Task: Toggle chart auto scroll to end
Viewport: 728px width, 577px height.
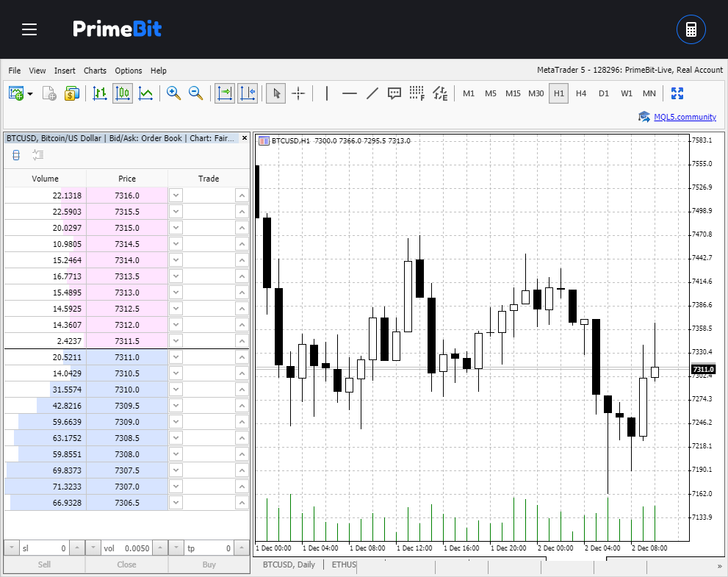Action: pyautogui.click(x=225, y=93)
